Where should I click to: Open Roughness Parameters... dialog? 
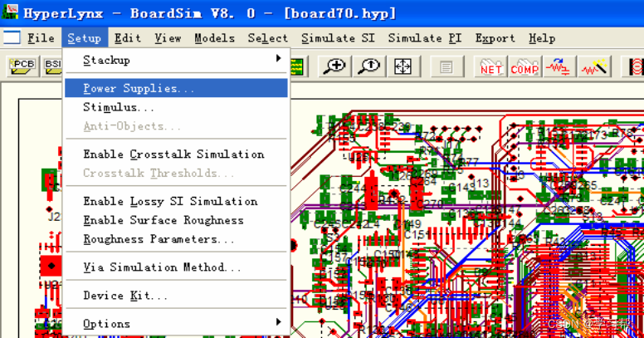[176, 239]
